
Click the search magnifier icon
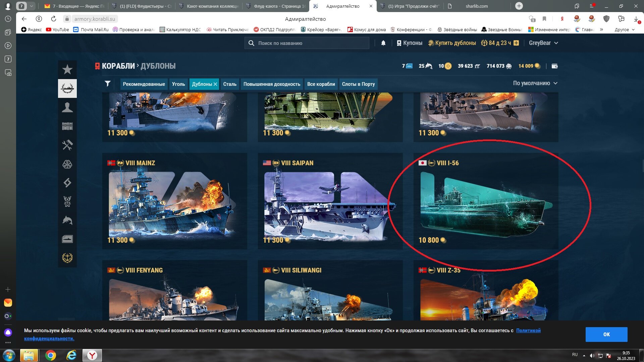[251, 43]
